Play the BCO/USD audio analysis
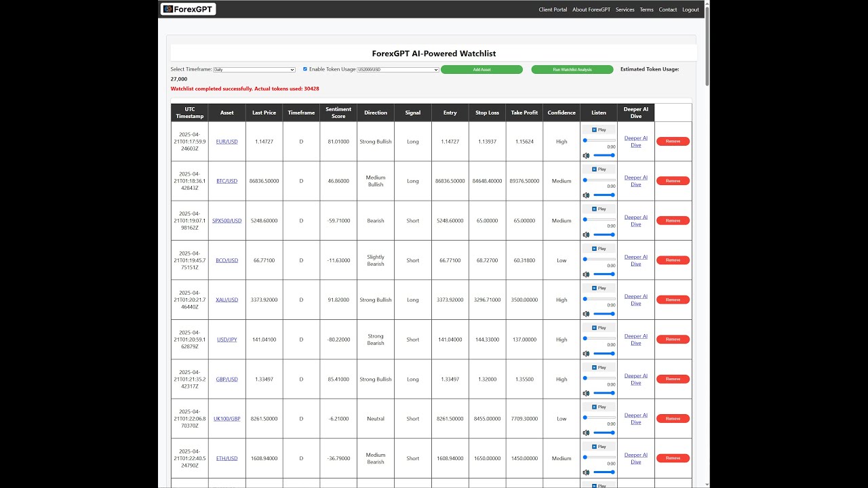 point(599,249)
